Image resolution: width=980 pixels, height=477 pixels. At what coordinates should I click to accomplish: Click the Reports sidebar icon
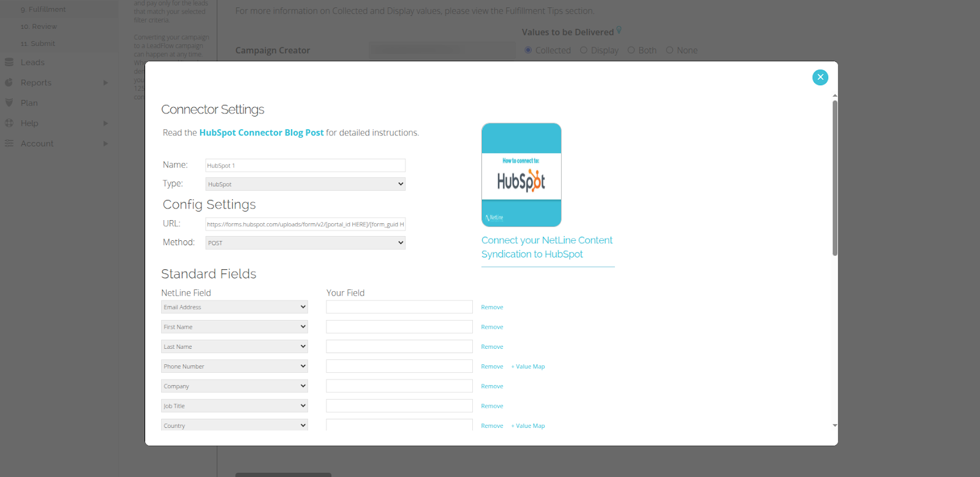pos(9,83)
